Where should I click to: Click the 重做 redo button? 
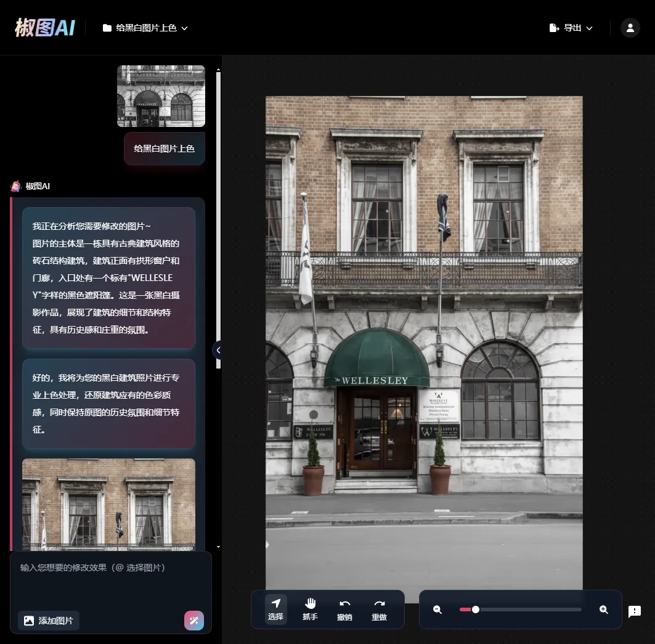tap(380, 609)
